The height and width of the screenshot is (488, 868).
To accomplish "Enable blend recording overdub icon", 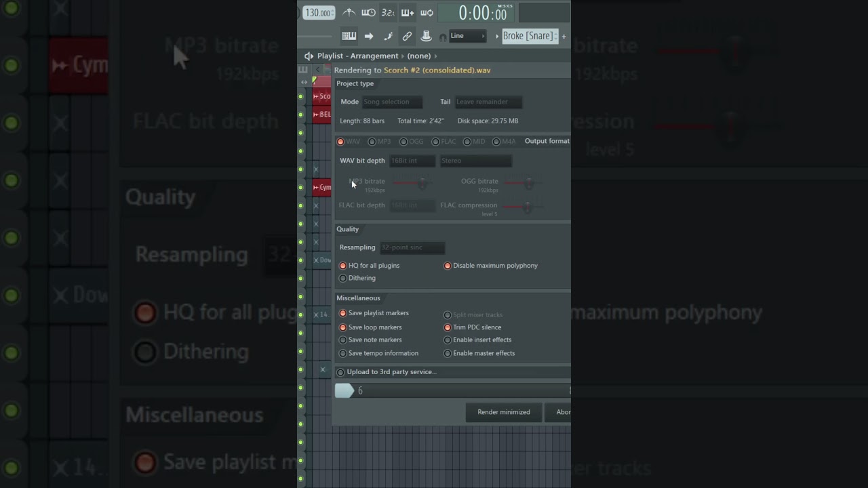I will pos(408,12).
